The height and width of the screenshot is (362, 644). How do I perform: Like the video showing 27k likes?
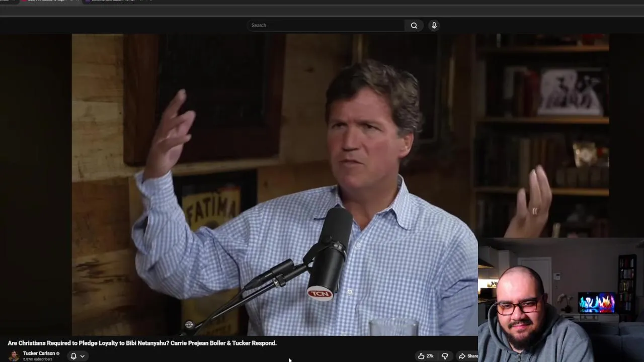pyautogui.click(x=426, y=356)
